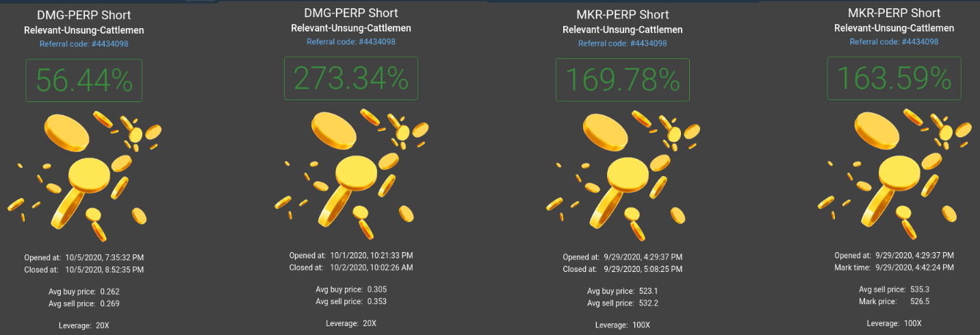
Task: Open referral code link on the 163.59% card
Action: click(x=894, y=42)
